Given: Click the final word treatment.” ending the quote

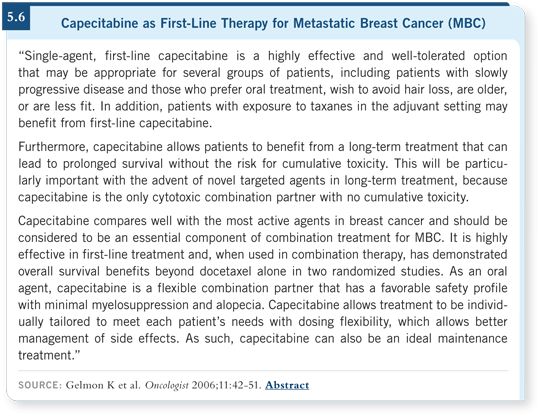Looking at the screenshot, I should click(x=49, y=355).
